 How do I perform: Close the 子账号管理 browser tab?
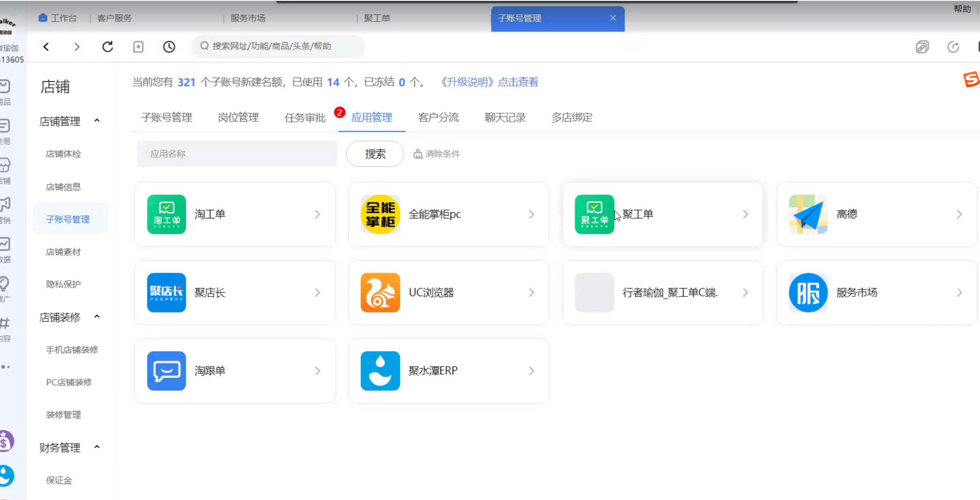point(613,18)
